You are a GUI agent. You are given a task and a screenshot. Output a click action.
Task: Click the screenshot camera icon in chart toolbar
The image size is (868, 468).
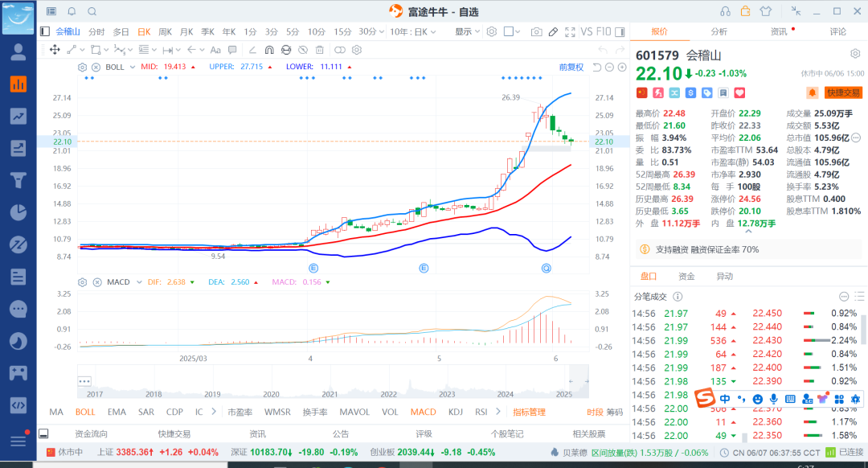click(536, 31)
